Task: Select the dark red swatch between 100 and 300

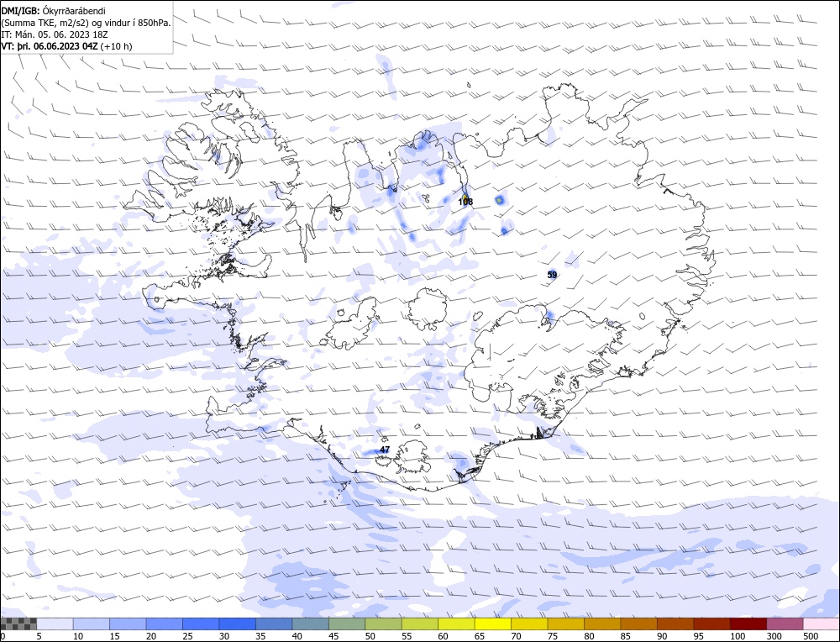Action: point(748,624)
